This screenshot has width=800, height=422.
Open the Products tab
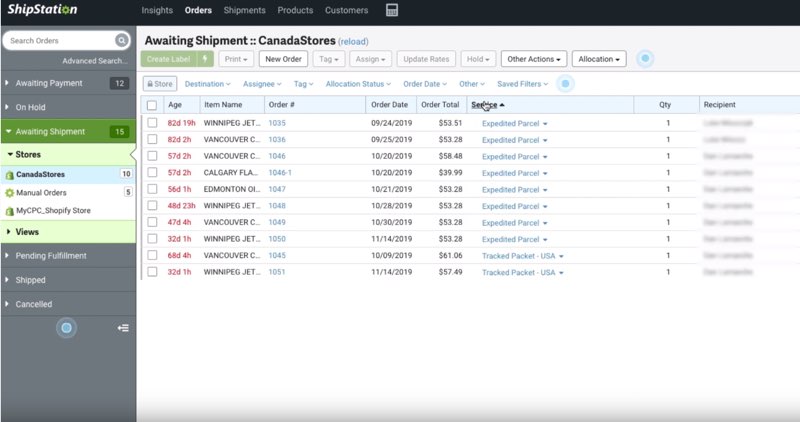point(295,10)
